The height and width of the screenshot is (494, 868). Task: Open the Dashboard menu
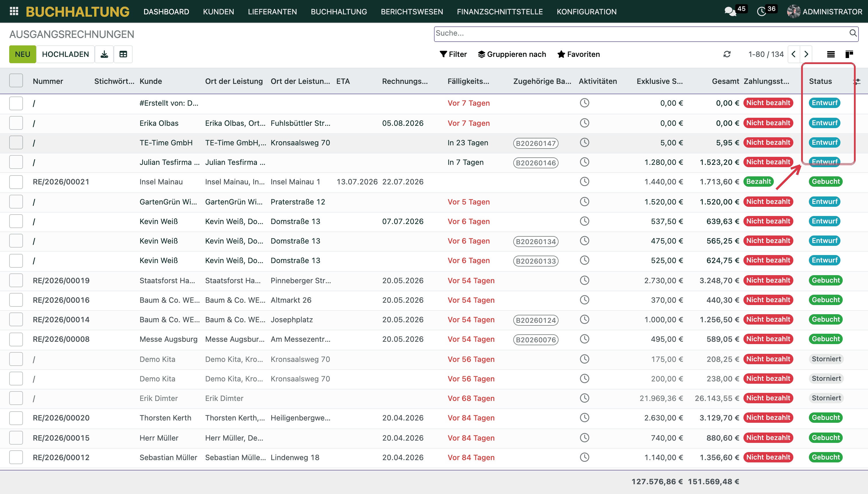pyautogui.click(x=166, y=11)
